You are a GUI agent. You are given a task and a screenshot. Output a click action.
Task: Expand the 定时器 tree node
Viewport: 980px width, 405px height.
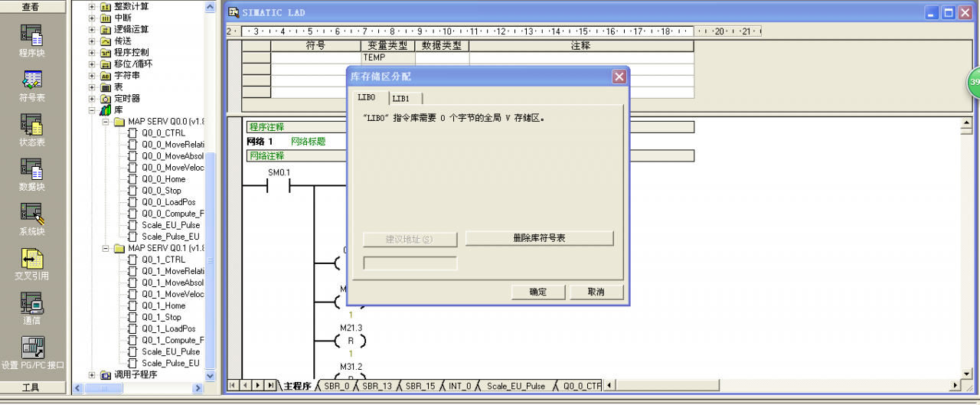[93, 99]
